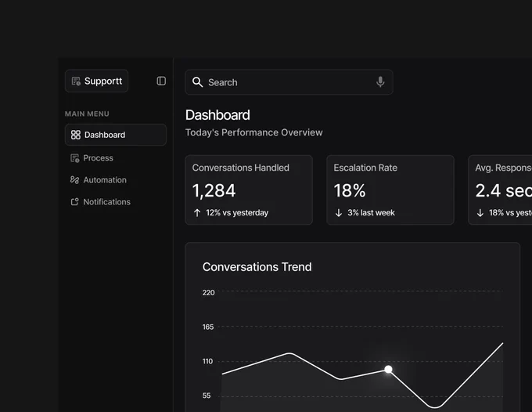The image size is (532, 412).
Task: Click the Dashboard grid icon in sidebar
Action: coord(76,135)
